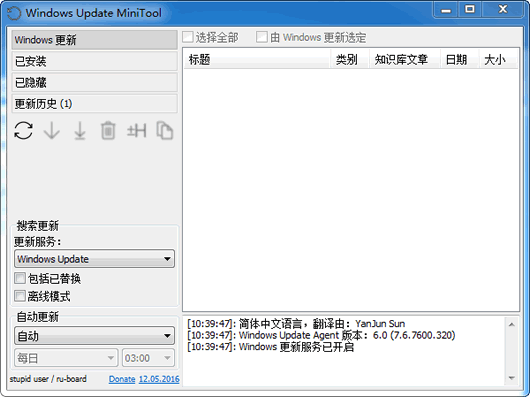Click the refresh/check for updates icon
The height and width of the screenshot is (397, 530).
click(x=24, y=130)
